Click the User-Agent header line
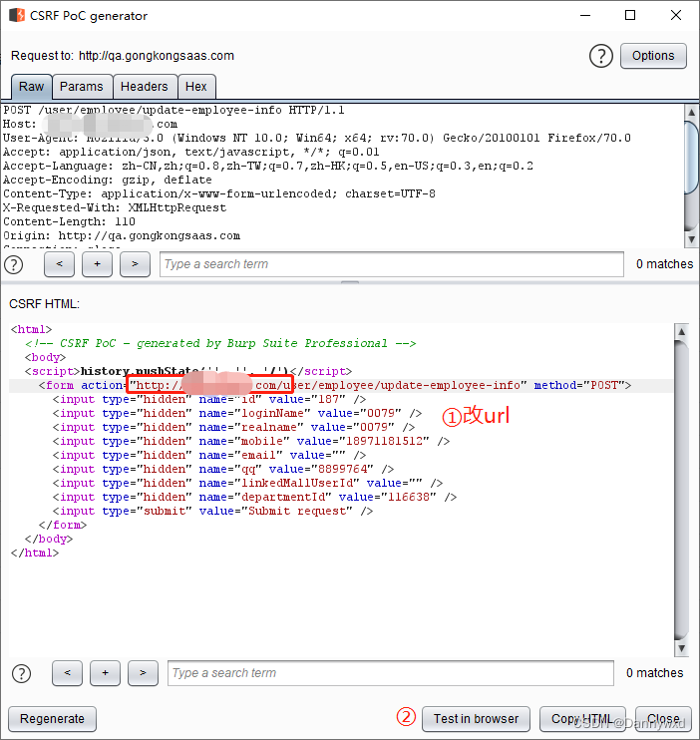700x740 pixels. click(317, 139)
